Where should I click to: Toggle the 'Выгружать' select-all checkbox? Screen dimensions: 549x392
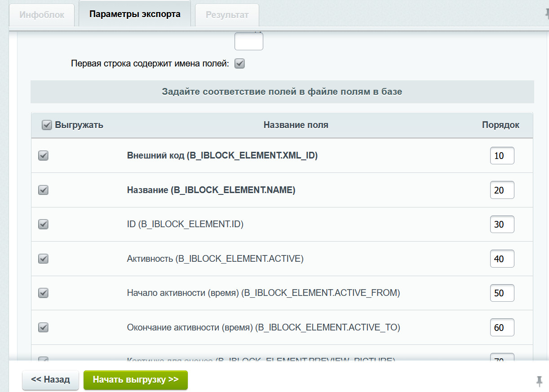(47, 125)
